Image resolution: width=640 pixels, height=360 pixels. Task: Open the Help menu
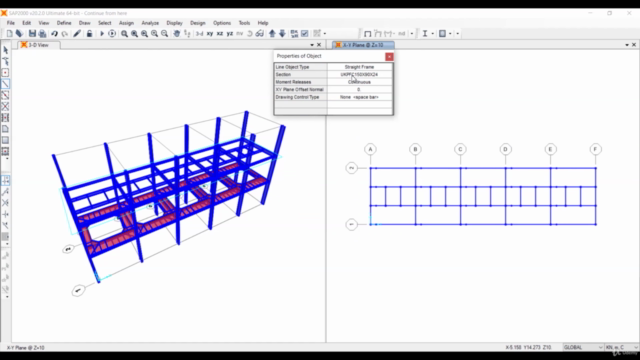tap(263, 23)
